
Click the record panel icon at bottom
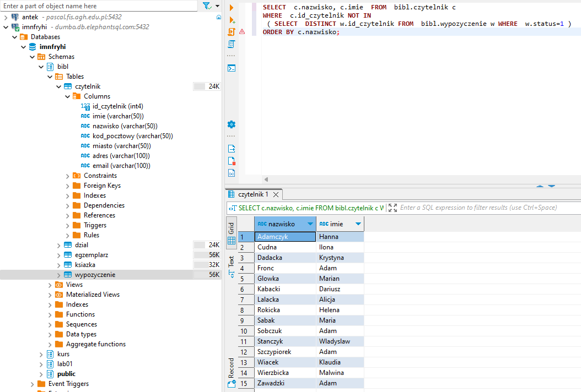point(232,384)
